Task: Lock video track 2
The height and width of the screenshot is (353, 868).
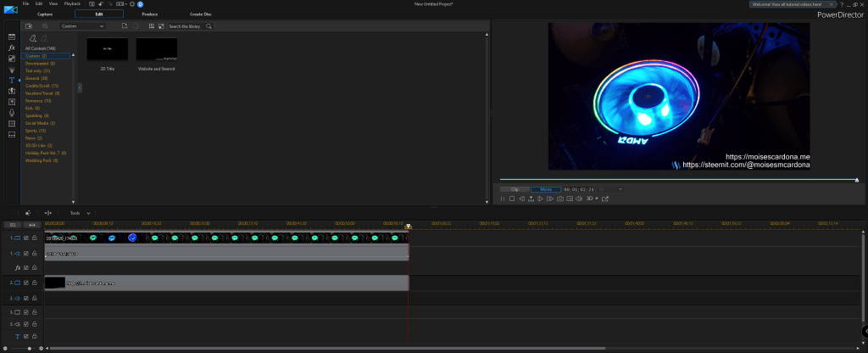Action: click(34, 283)
